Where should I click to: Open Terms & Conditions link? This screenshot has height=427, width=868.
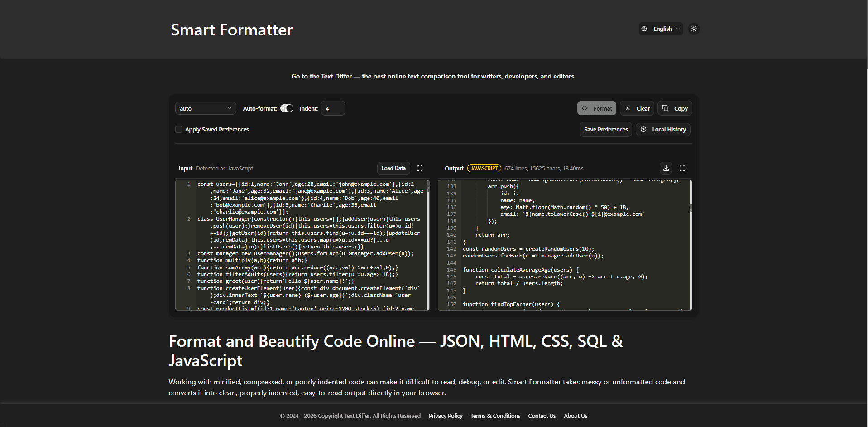pyautogui.click(x=495, y=416)
